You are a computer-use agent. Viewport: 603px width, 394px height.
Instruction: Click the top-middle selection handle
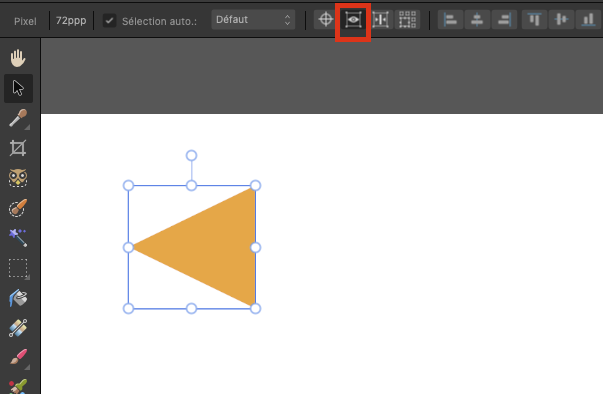coord(192,186)
